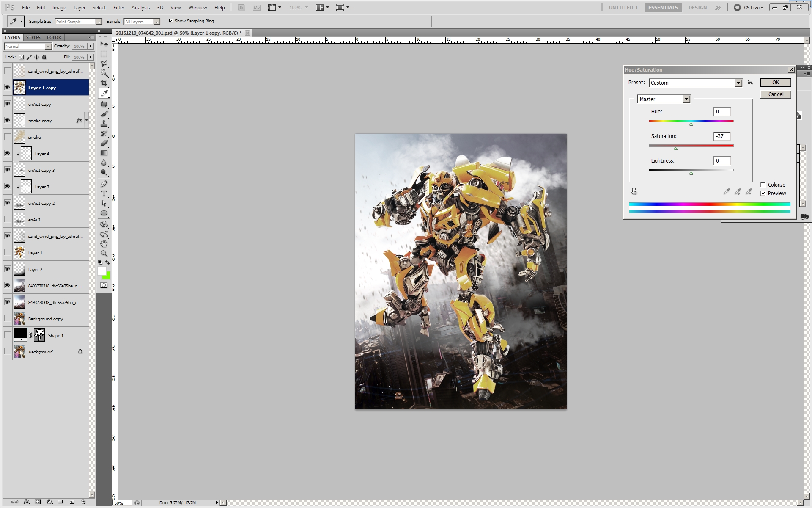This screenshot has width=812, height=508.
Task: Select the Path Selection tool
Action: coord(104,203)
